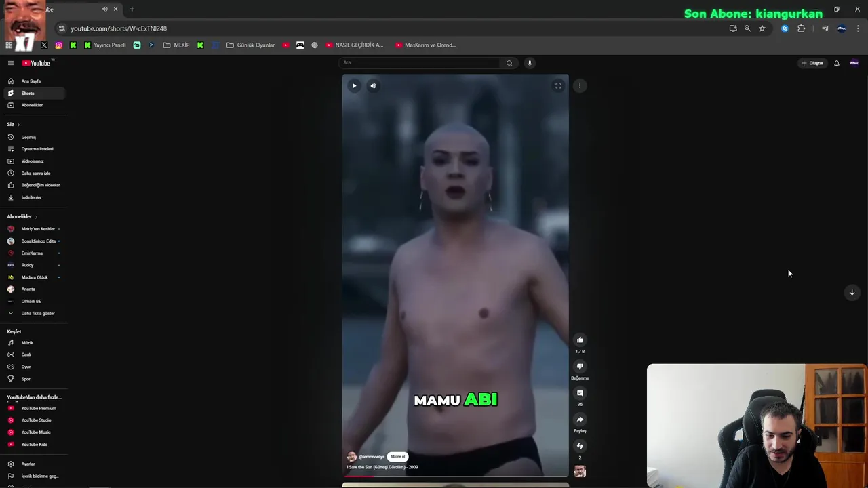
Task: Click the red Shorts progress bar
Action: [455, 476]
